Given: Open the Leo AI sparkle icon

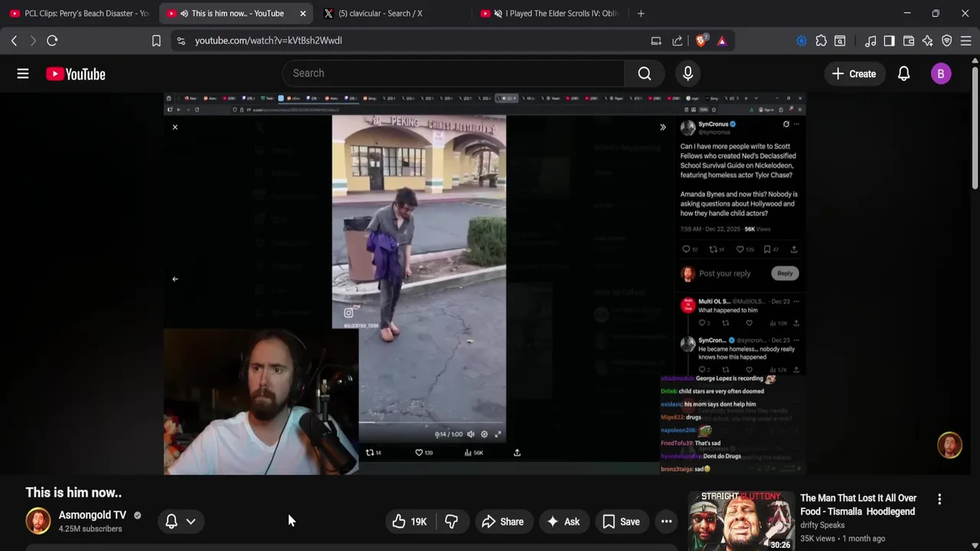Looking at the screenshot, I should pyautogui.click(x=928, y=41).
